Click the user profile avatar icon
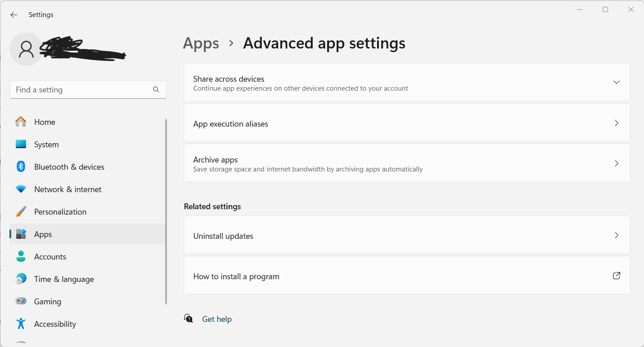 pyautogui.click(x=27, y=49)
